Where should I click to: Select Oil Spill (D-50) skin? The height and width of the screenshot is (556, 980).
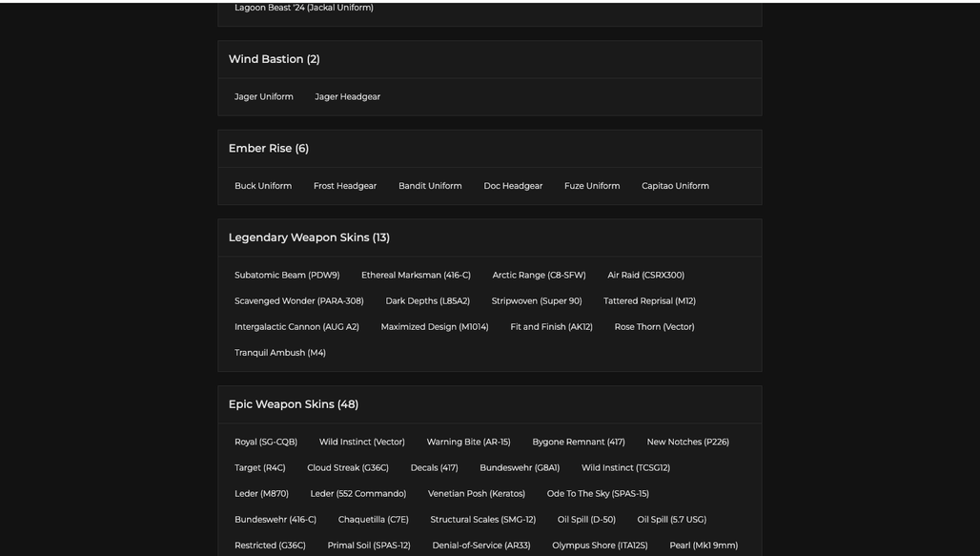click(586, 520)
